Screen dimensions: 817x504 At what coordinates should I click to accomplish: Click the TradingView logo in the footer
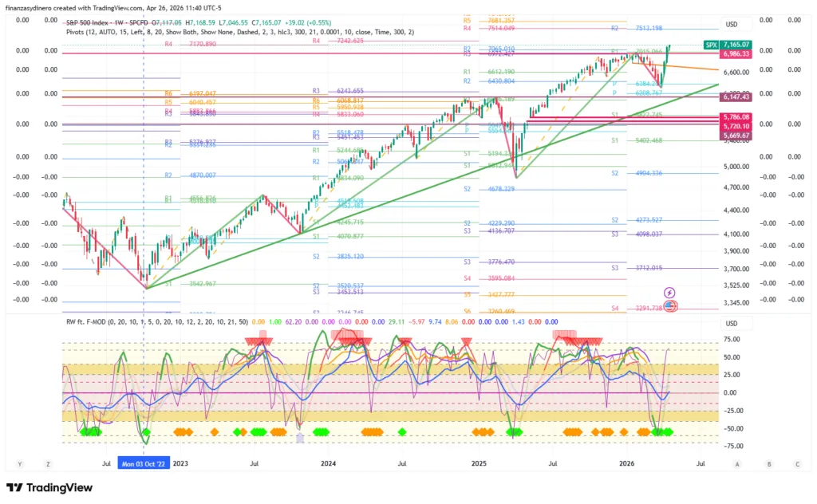point(49,488)
